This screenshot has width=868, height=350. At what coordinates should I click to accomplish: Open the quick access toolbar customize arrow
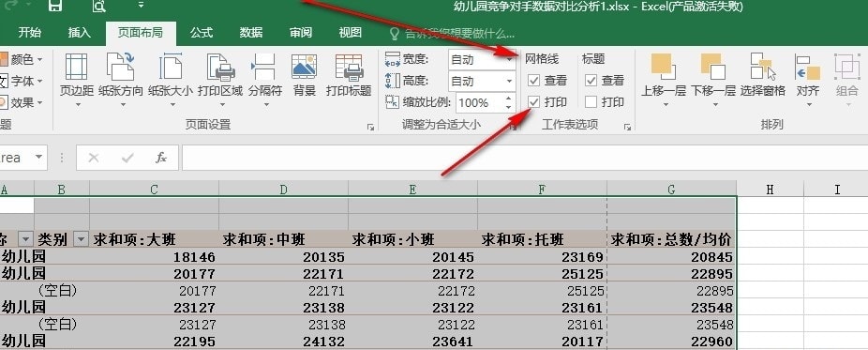point(141,5)
